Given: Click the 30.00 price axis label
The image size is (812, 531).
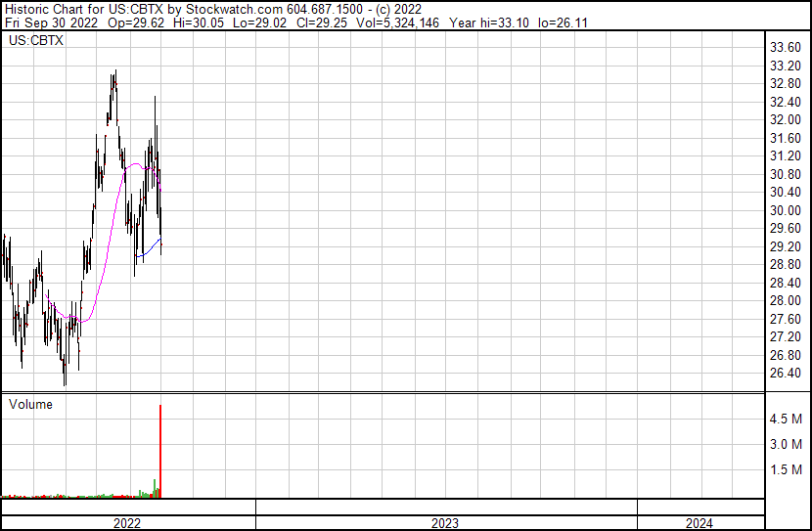Looking at the screenshot, I should tap(787, 210).
